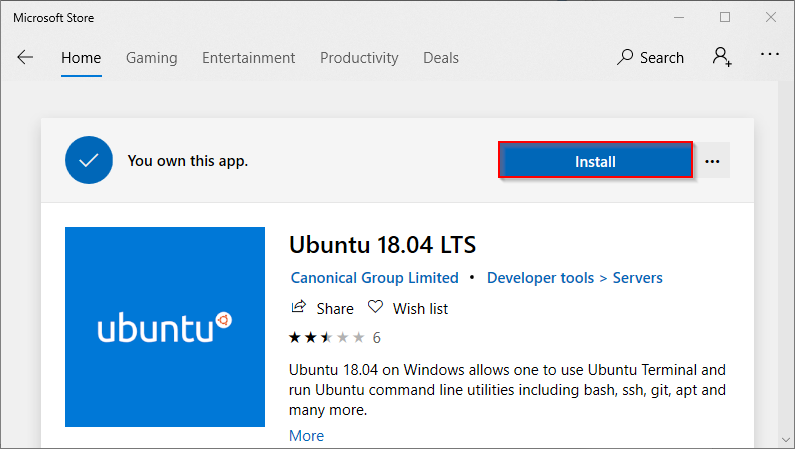Switch to the Gaming tab
Screen dimensions: 795x449
click(152, 58)
